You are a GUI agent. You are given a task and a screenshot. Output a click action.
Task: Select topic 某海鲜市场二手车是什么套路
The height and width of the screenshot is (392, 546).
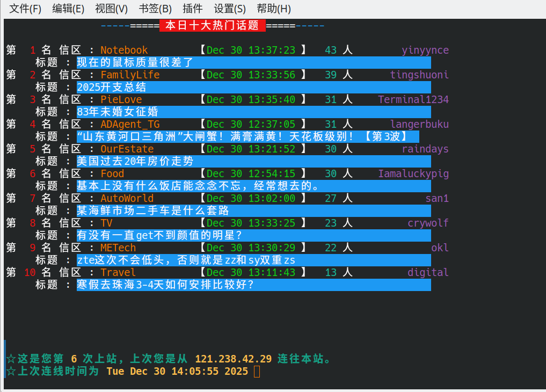[153, 210]
